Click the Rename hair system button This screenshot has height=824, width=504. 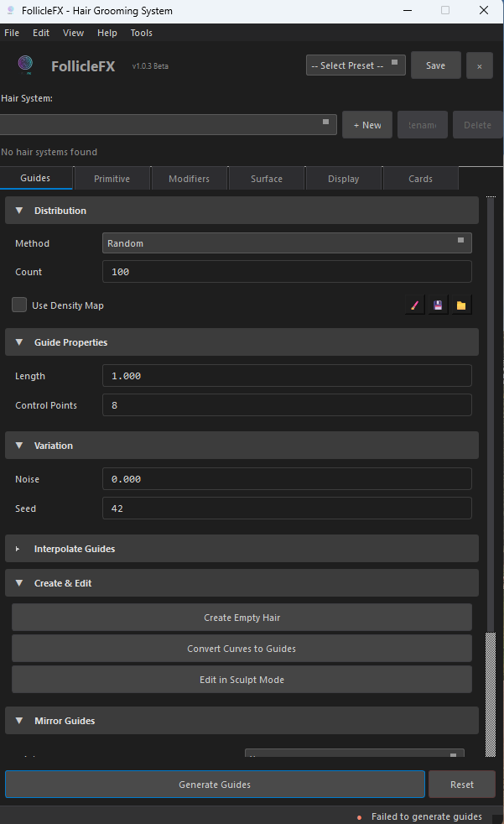422,124
